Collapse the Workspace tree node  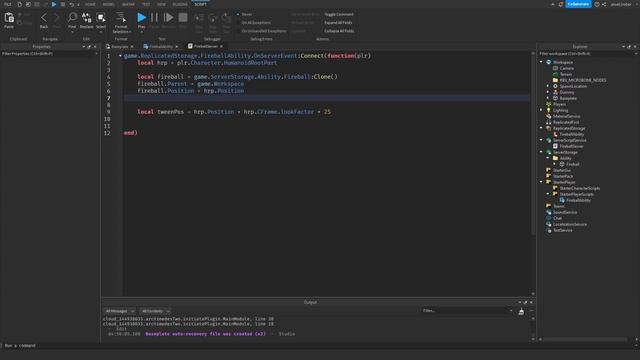tap(542, 62)
